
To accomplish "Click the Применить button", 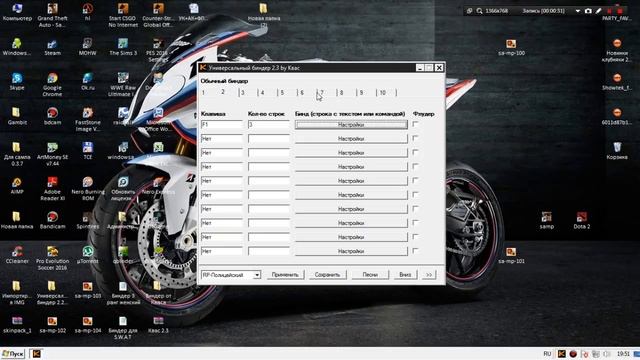I will [285, 275].
